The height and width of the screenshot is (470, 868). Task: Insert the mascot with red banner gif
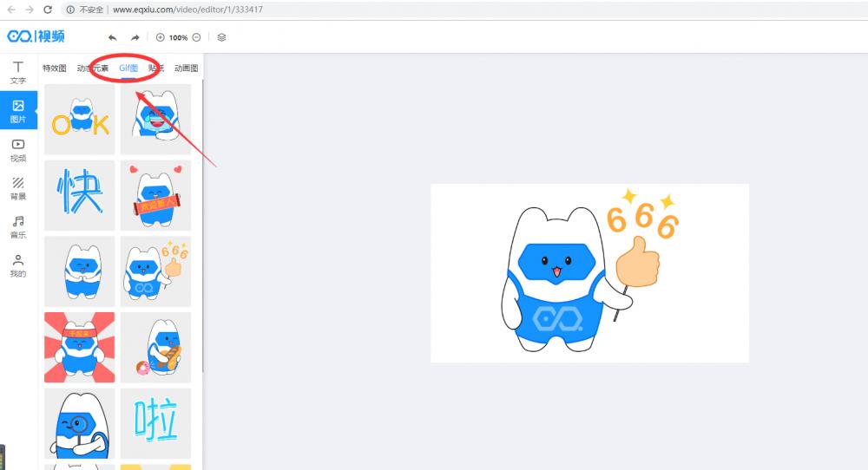(155, 195)
